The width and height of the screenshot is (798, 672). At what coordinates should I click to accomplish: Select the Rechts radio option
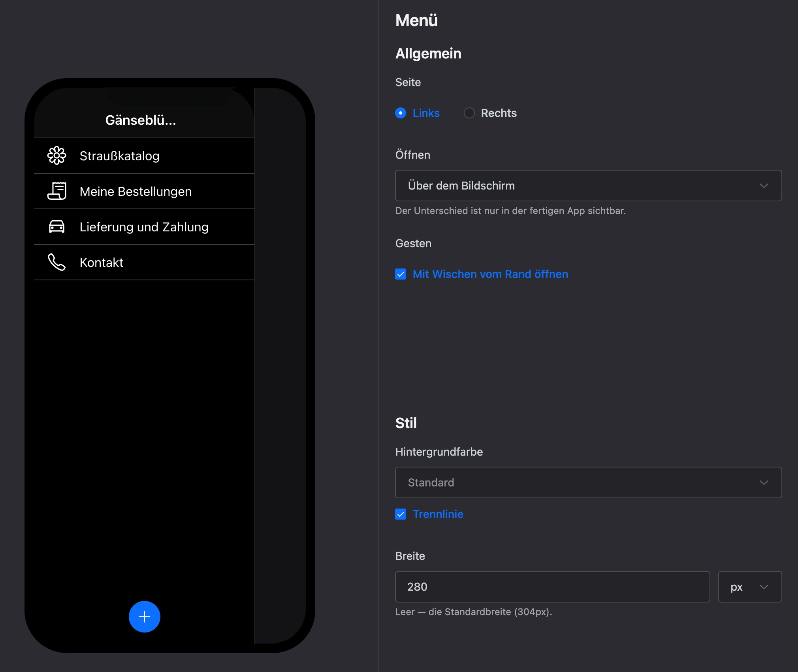click(x=469, y=113)
